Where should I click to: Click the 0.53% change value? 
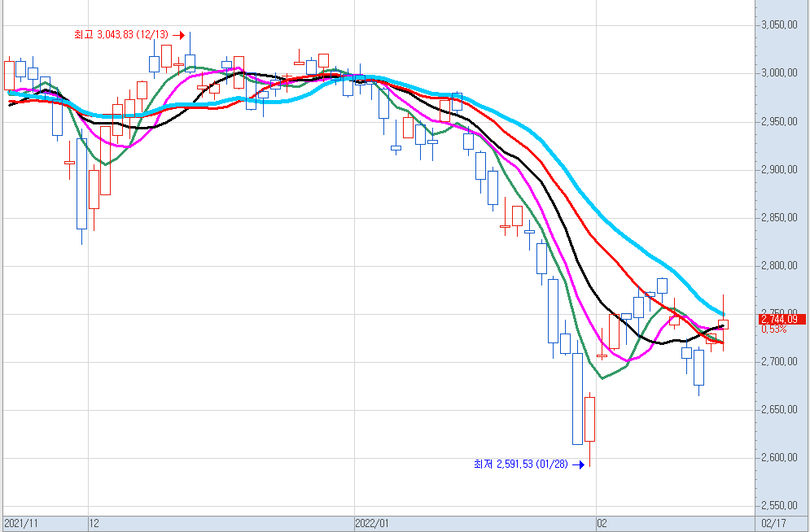click(x=774, y=329)
